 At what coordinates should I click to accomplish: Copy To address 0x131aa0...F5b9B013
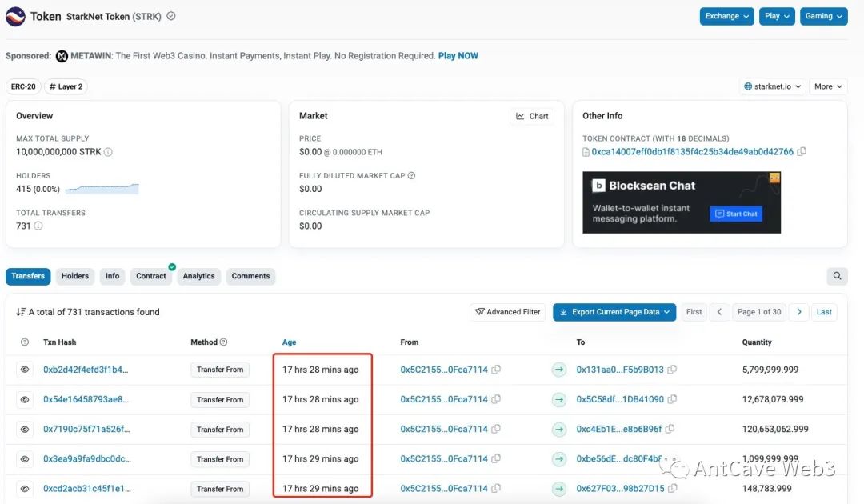[x=672, y=370]
